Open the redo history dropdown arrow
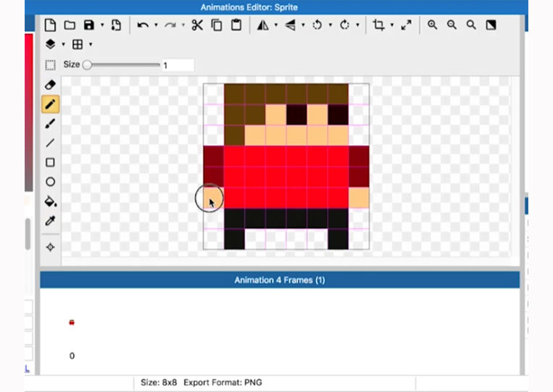This screenshot has width=553, height=392. pos(183,25)
